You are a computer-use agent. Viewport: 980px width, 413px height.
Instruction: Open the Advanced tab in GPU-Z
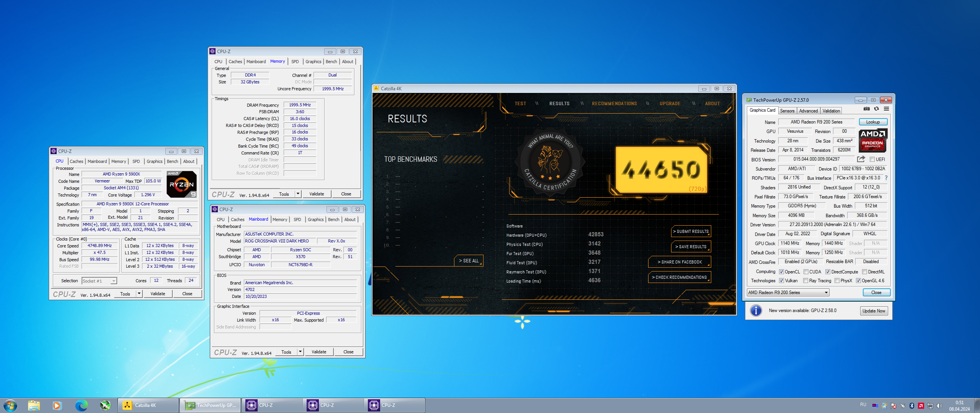(x=808, y=111)
